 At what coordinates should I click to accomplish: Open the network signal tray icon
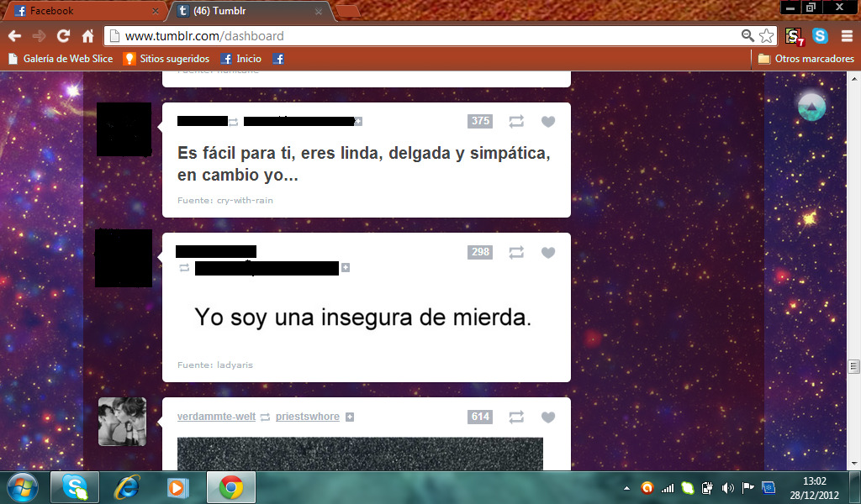point(668,487)
